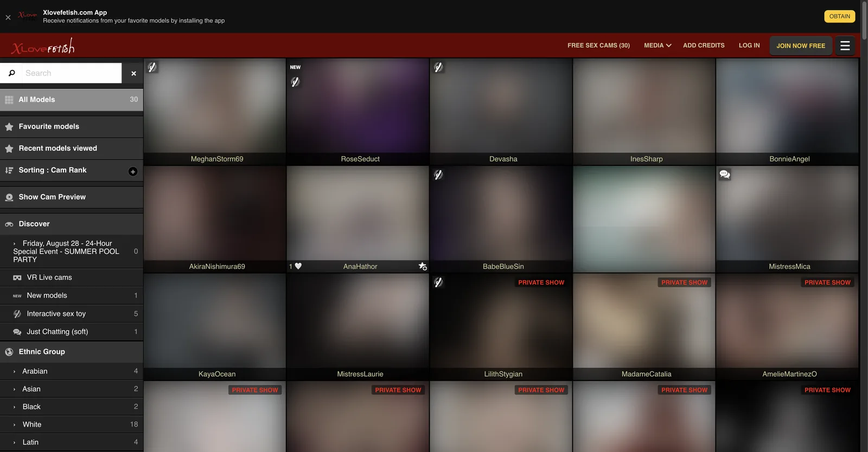Viewport: 868px width, 452px height.
Task: Click the Ethnic Group section header
Action: click(72, 352)
